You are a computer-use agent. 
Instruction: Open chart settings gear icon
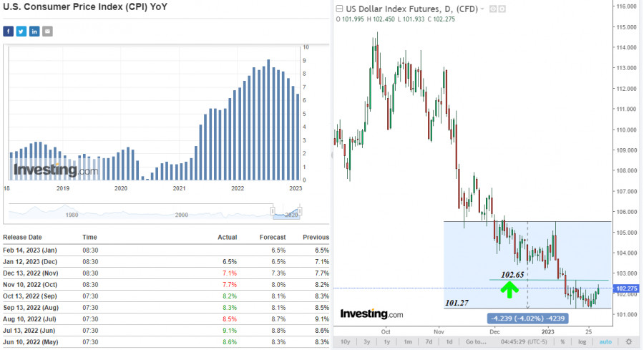[629, 341]
